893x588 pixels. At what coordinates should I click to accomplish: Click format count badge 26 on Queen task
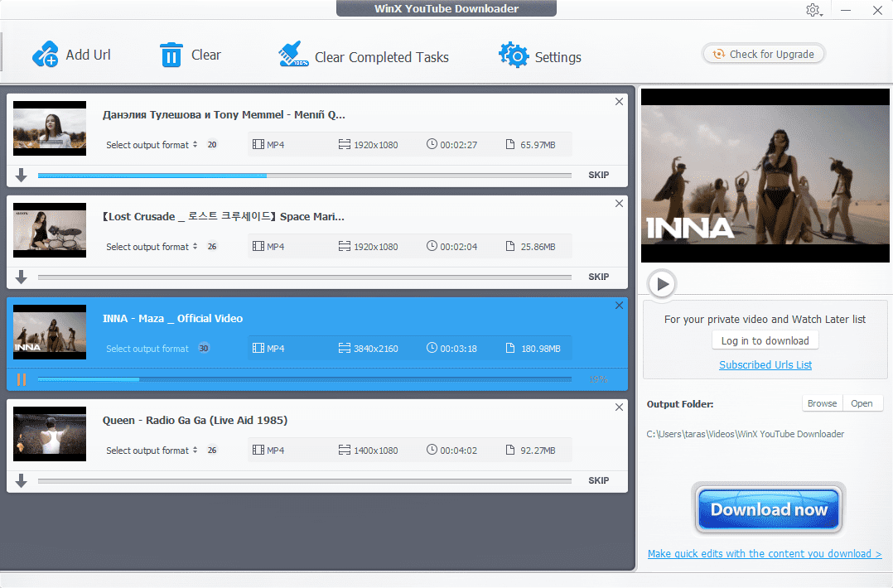pos(212,451)
